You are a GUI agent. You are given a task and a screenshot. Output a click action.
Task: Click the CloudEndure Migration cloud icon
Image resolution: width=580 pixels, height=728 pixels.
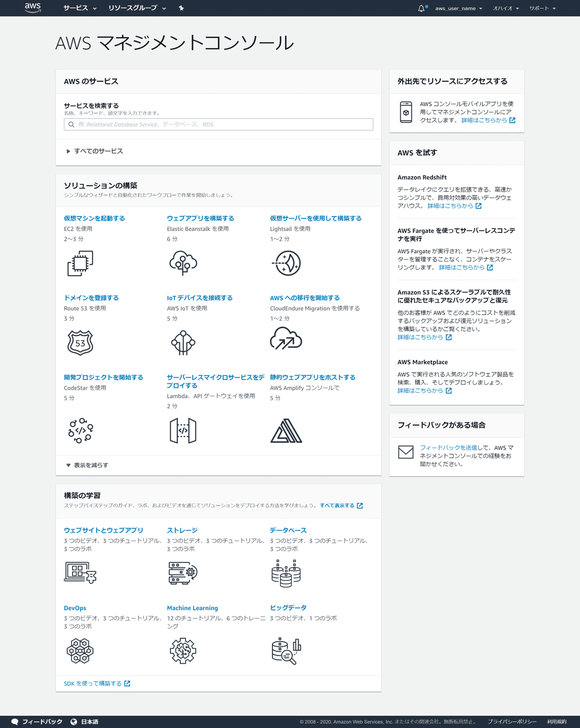coord(286,338)
